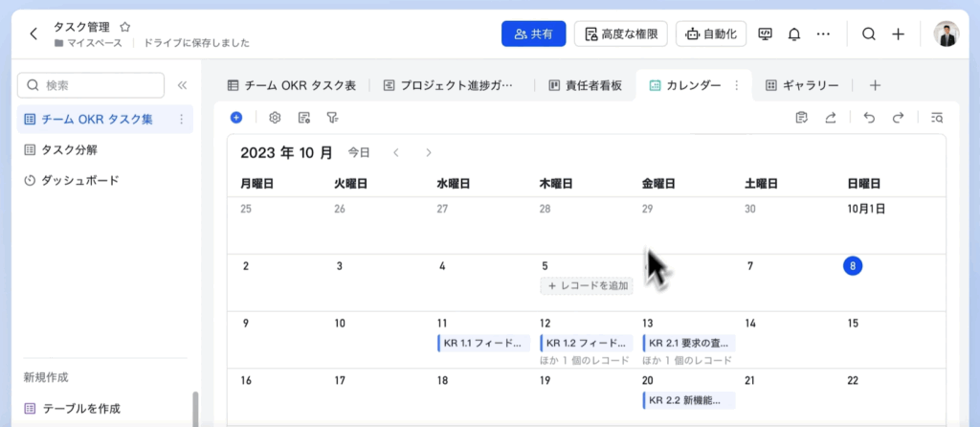980x427 pixels.
Task: Open the more options menu for カレンダー tab
Action: tap(736, 85)
